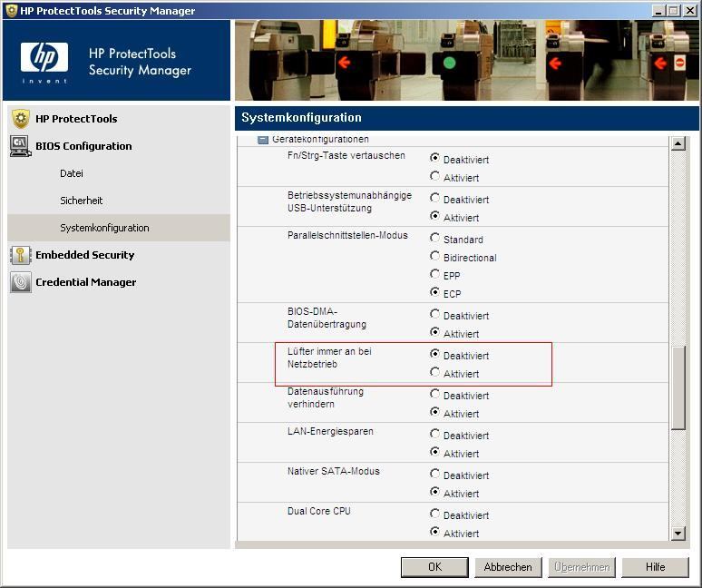Click the scrollbar up arrow
This screenshot has width=702, height=588.
pyautogui.click(x=678, y=143)
